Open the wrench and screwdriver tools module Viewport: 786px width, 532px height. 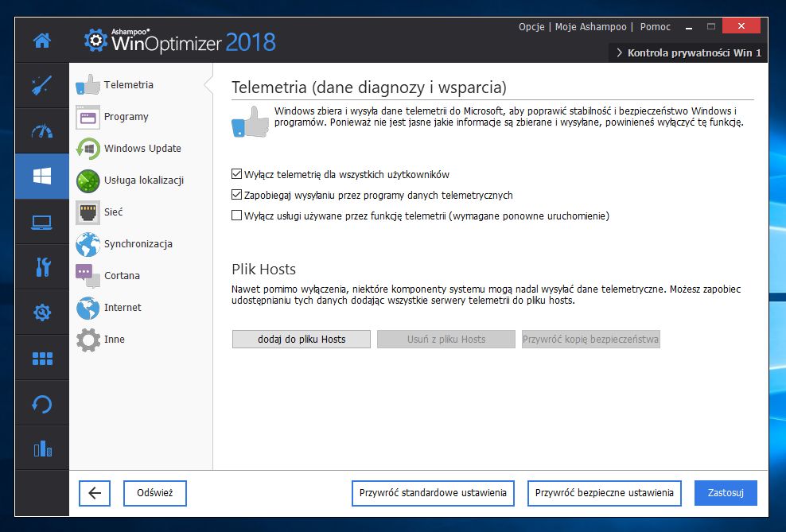point(42,267)
